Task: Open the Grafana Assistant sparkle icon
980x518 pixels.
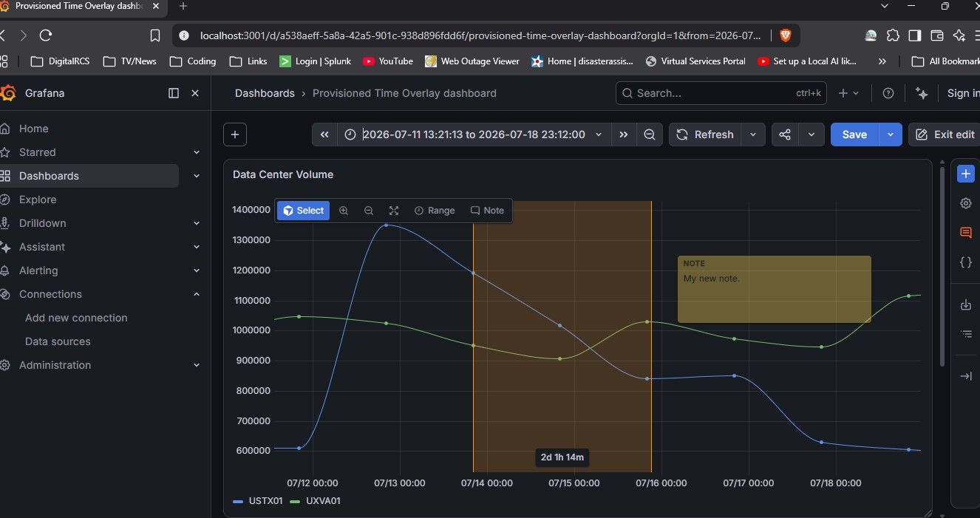Action: click(921, 93)
